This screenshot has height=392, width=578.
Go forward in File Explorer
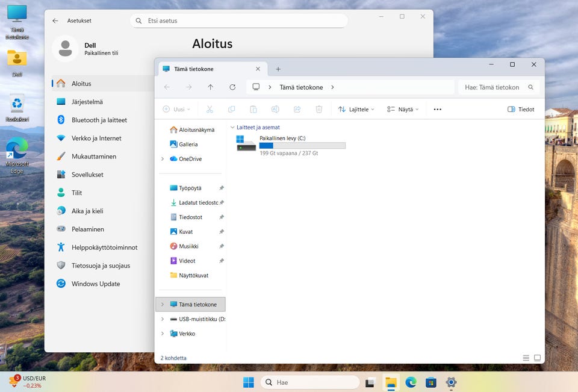click(x=188, y=87)
